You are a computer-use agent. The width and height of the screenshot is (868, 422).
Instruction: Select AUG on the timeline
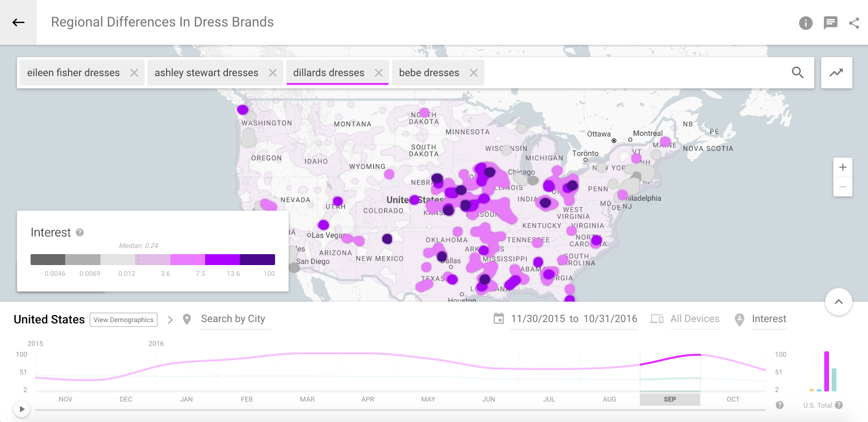[609, 399]
